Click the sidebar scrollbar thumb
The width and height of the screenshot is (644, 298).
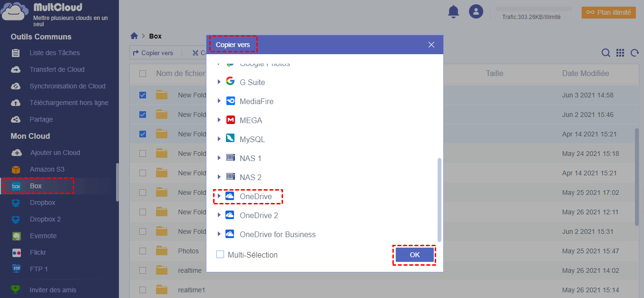(x=117, y=182)
